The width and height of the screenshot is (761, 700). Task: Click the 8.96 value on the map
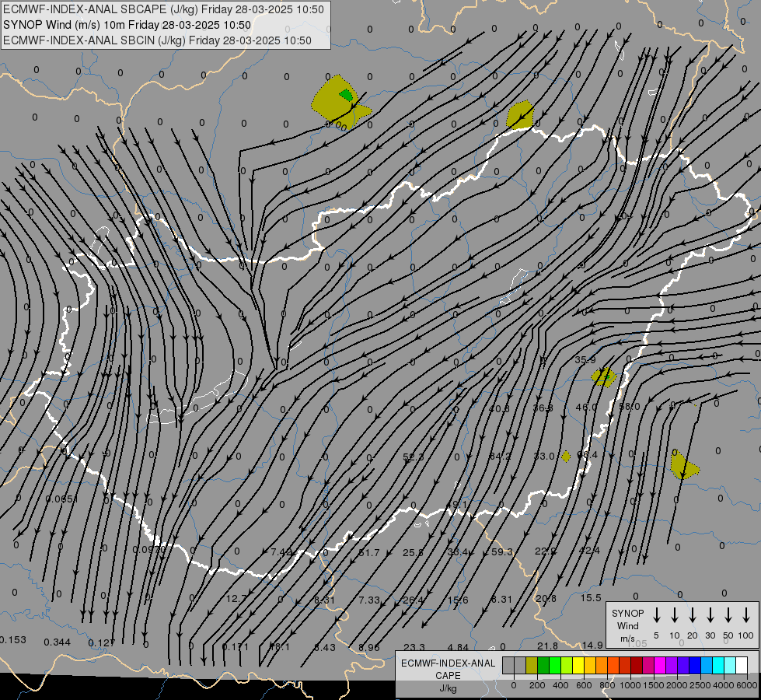(x=369, y=648)
